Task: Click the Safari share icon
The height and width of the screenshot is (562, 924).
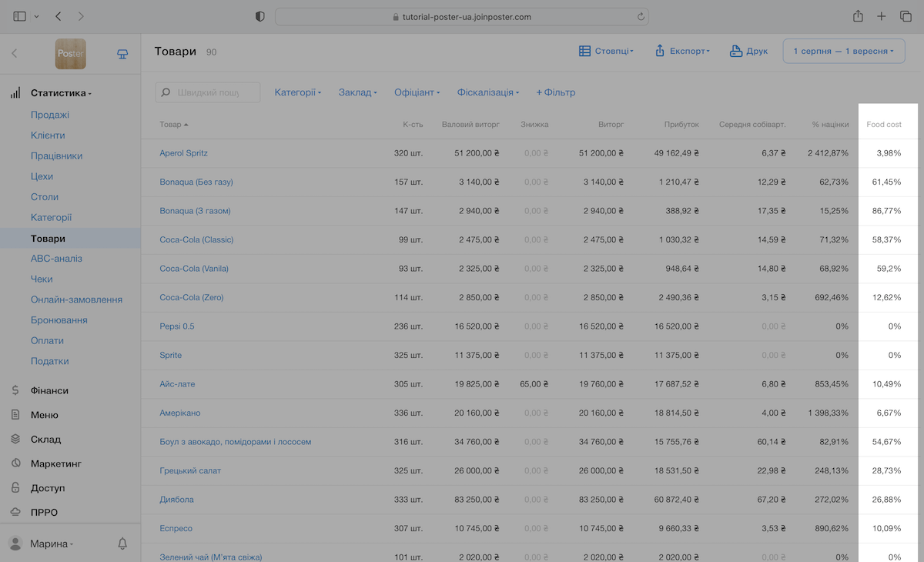Action: (x=858, y=16)
